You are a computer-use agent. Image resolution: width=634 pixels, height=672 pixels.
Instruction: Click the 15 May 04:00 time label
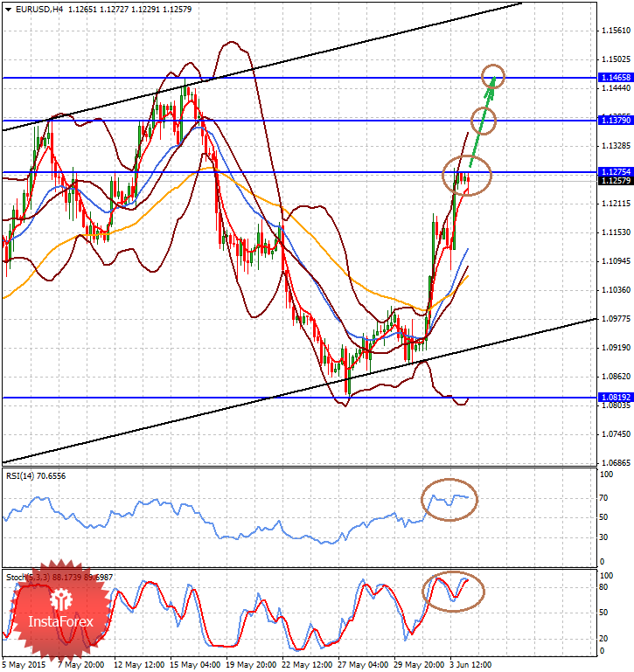click(195, 665)
